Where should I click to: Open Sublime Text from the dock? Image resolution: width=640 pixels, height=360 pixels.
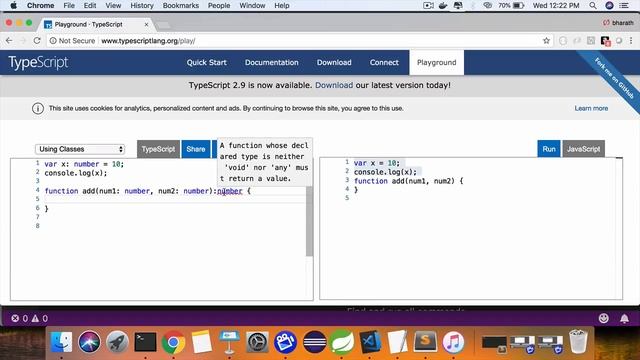point(425,342)
